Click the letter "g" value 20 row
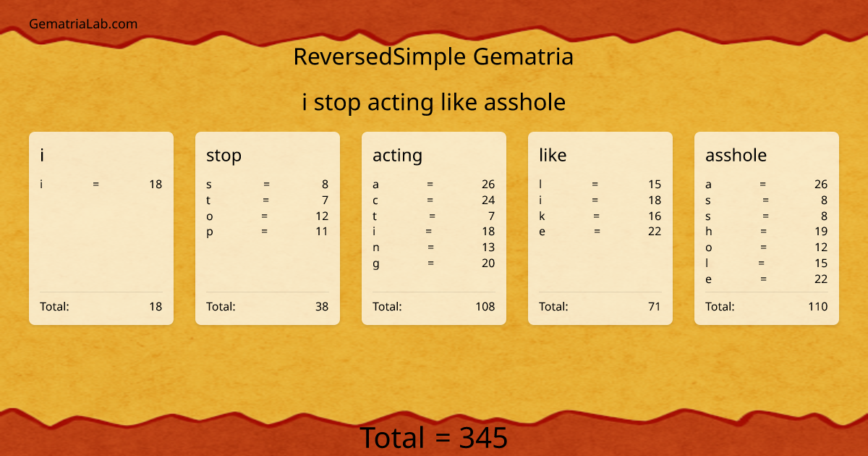The height and width of the screenshot is (456, 868). pos(432,263)
